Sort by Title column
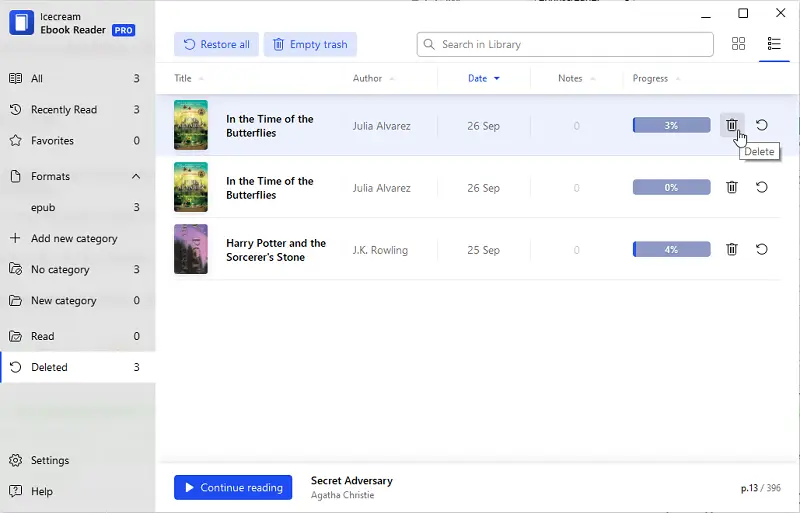The height and width of the screenshot is (513, 800). pos(189,79)
